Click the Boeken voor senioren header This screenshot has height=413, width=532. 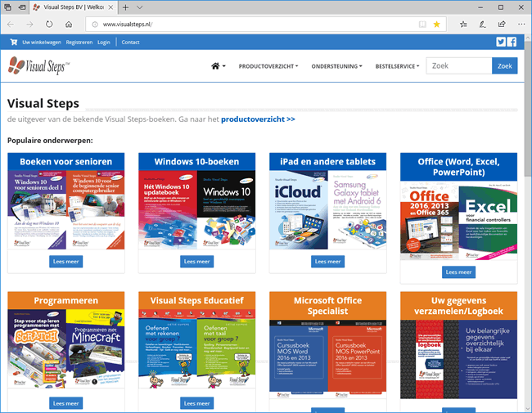pyautogui.click(x=65, y=162)
